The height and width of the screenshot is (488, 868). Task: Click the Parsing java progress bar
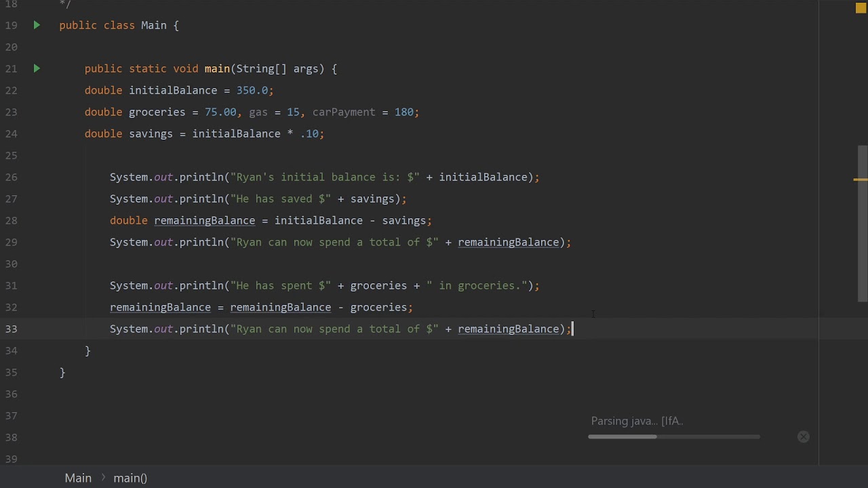click(674, 436)
